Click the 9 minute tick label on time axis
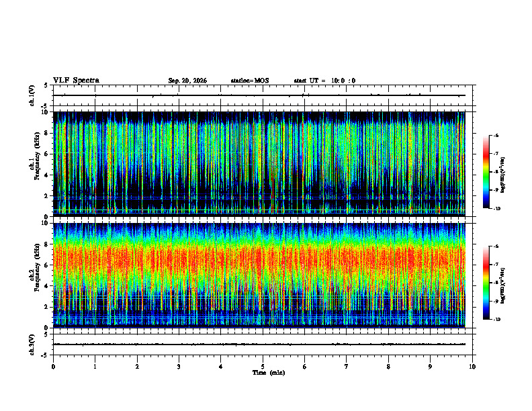Screen dimensions: 532x411 (x=430, y=367)
